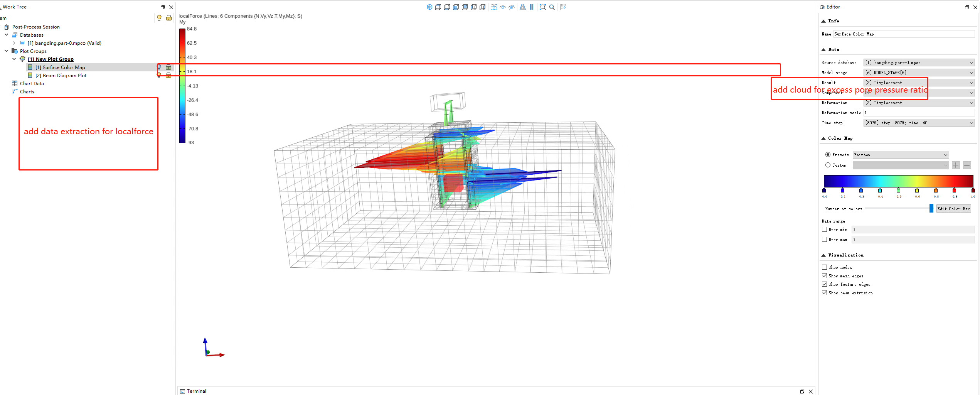Open the Rainbow presets dropdown
This screenshot has width=980, height=395.
click(901, 155)
